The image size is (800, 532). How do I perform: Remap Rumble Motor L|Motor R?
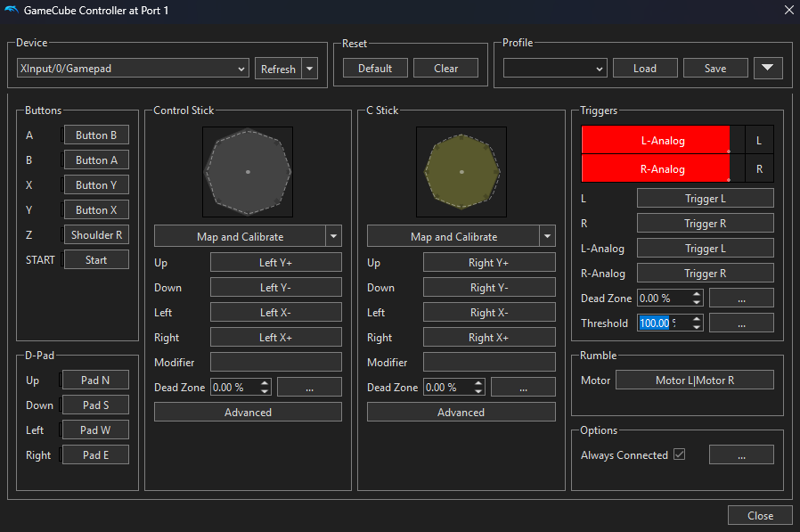pyautogui.click(x=695, y=380)
